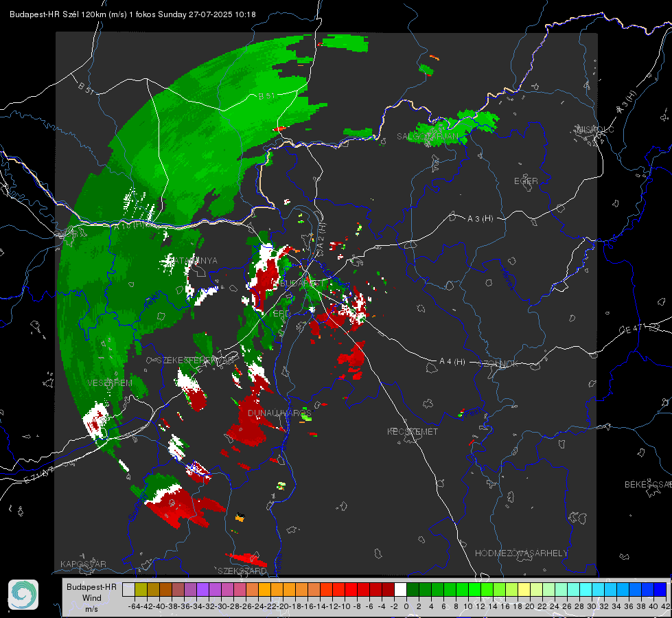The width and height of the screenshot is (672, 618).
Task: Click the VESZPREM city label
Action: 110,383
